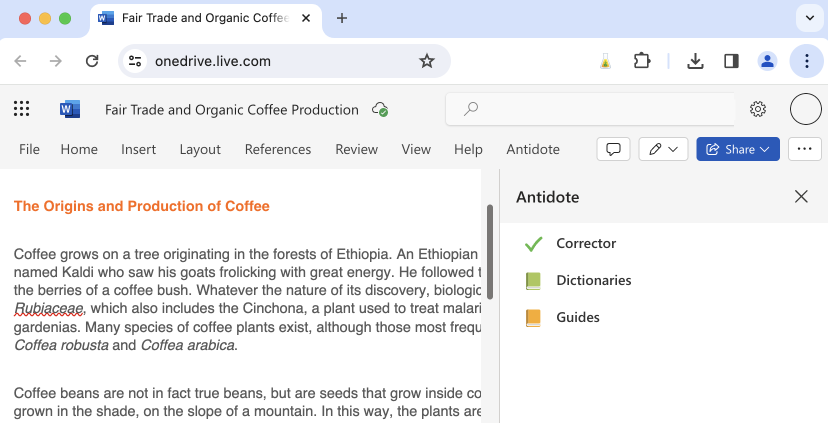Open Antidote Dictionaries green book
Screen dimensions: 828x423
533,281
